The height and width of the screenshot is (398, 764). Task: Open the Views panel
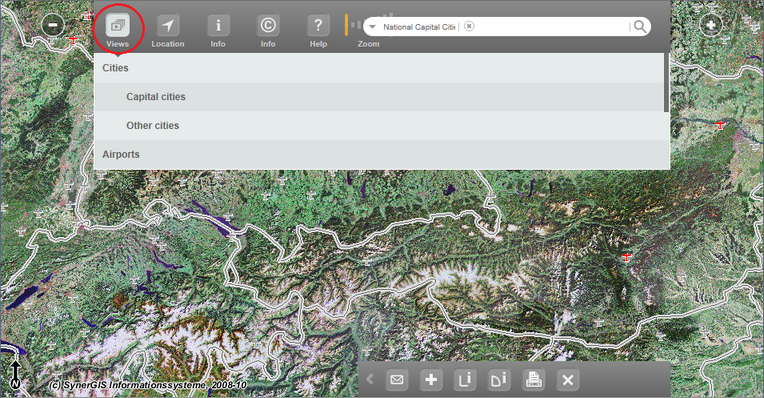(x=117, y=25)
